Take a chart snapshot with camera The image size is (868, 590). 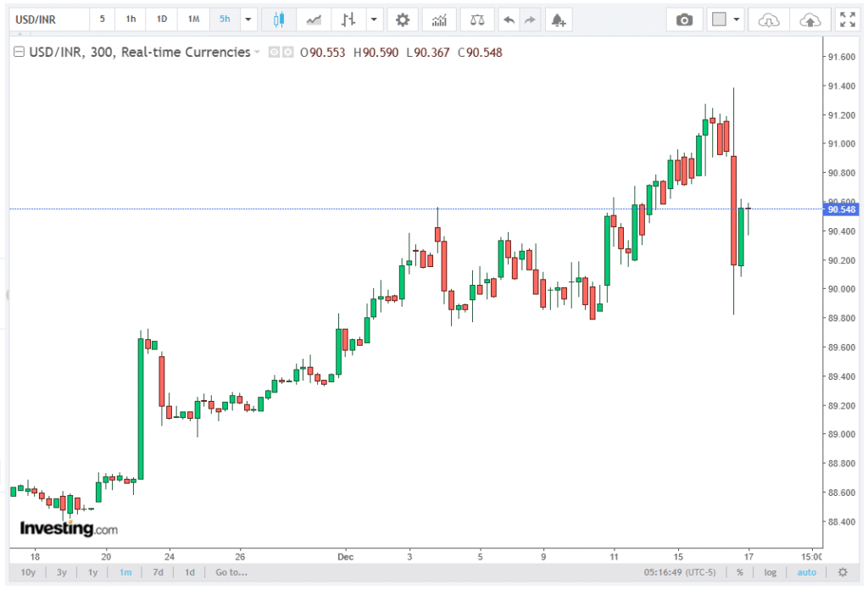pos(684,19)
